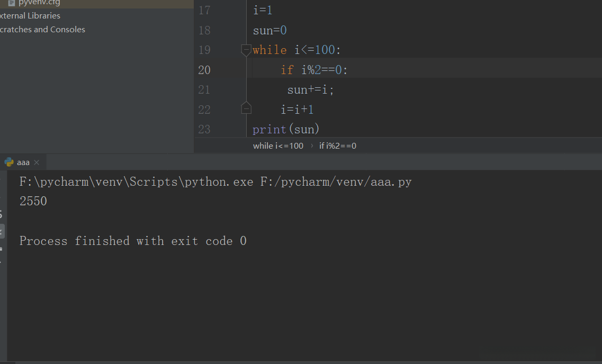Collapse the while loop fold marker at line 19
Viewport: 602px width, 364px height.
[246, 50]
